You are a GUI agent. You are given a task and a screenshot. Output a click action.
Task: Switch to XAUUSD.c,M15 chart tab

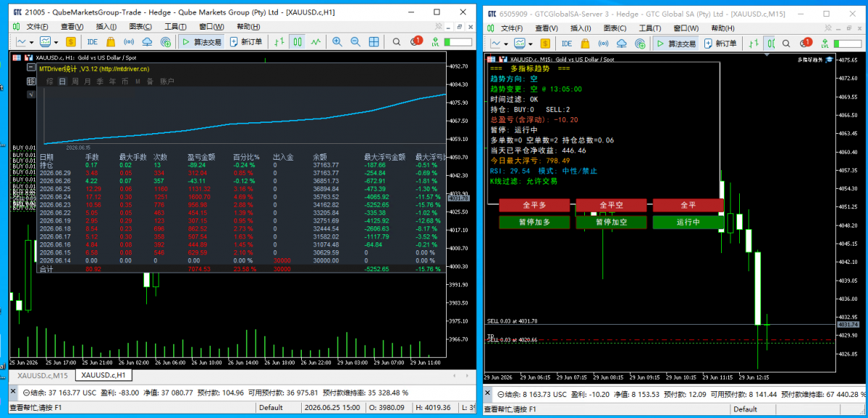point(43,375)
